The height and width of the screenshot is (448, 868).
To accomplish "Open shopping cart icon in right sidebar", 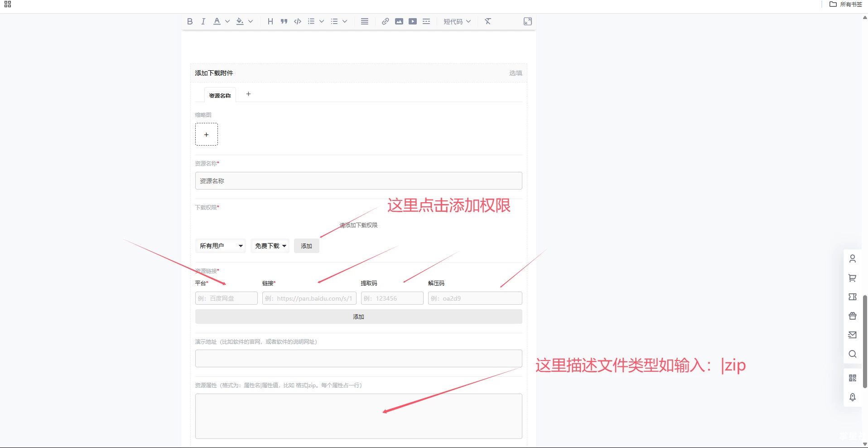I will (853, 278).
